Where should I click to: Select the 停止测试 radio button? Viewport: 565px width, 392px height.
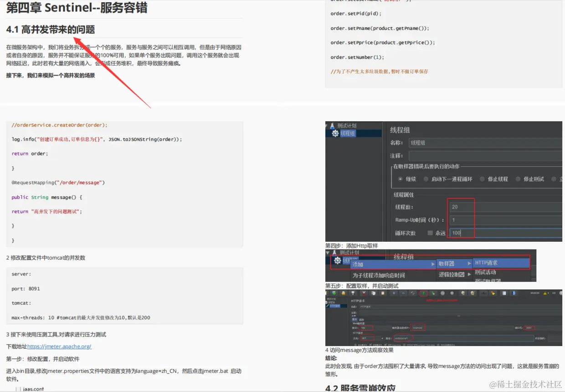coord(518,179)
